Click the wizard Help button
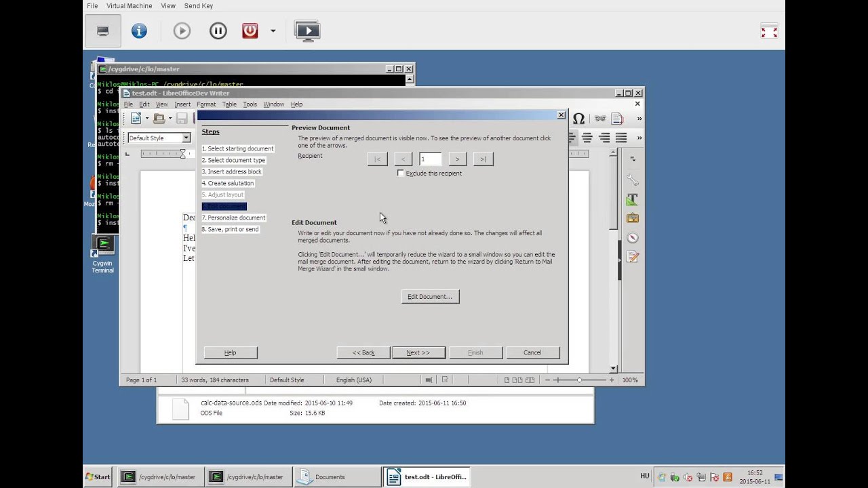Screen dimensions: 868x488 pyautogui.click(x=231, y=352)
